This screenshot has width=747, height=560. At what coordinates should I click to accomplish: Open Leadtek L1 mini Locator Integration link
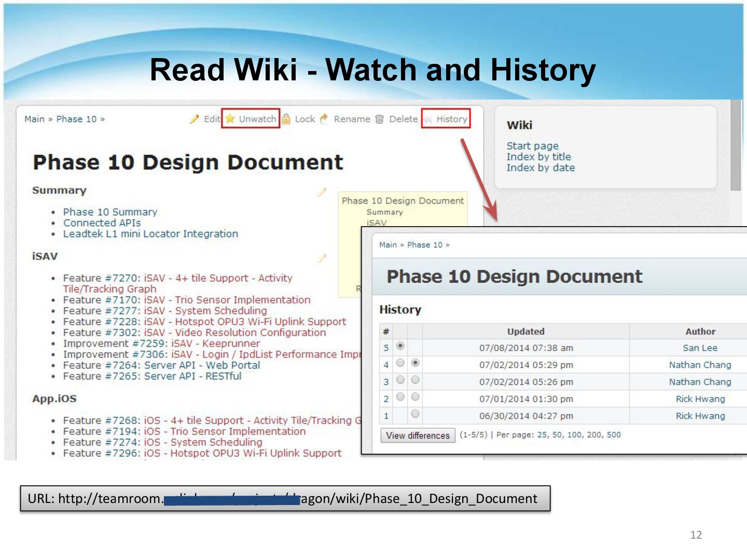[x=150, y=234]
